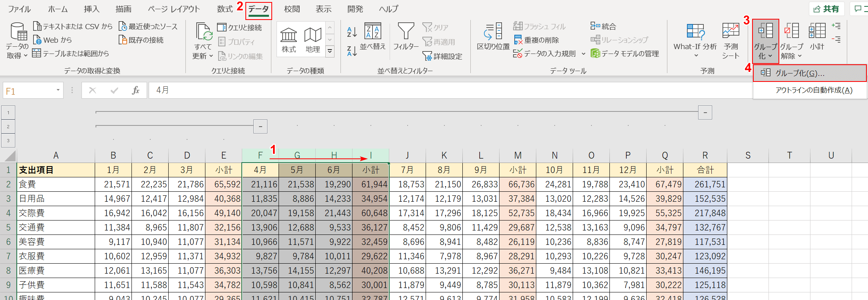Show outline level 1

click(x=8, y=113)
